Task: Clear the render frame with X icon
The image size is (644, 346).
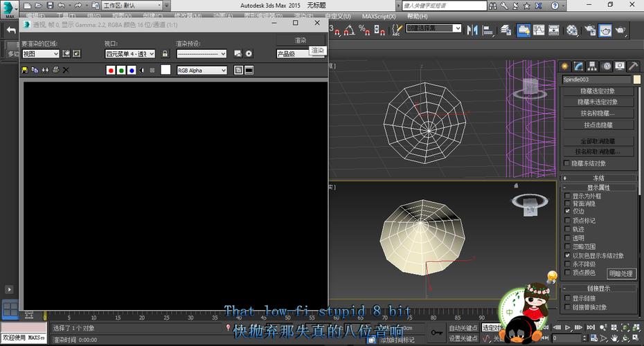Action: (x=66, y=70)
